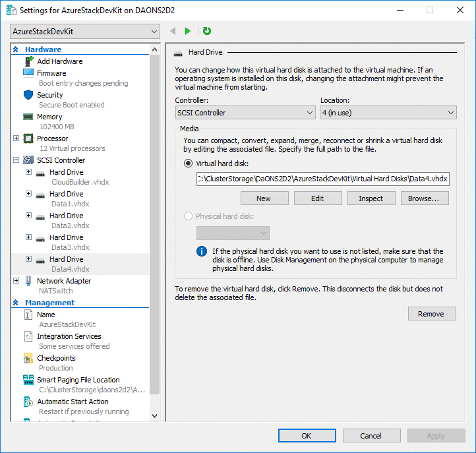Select the Automatic Start Action item
The image size is (476, 453).
pos(73,402)
